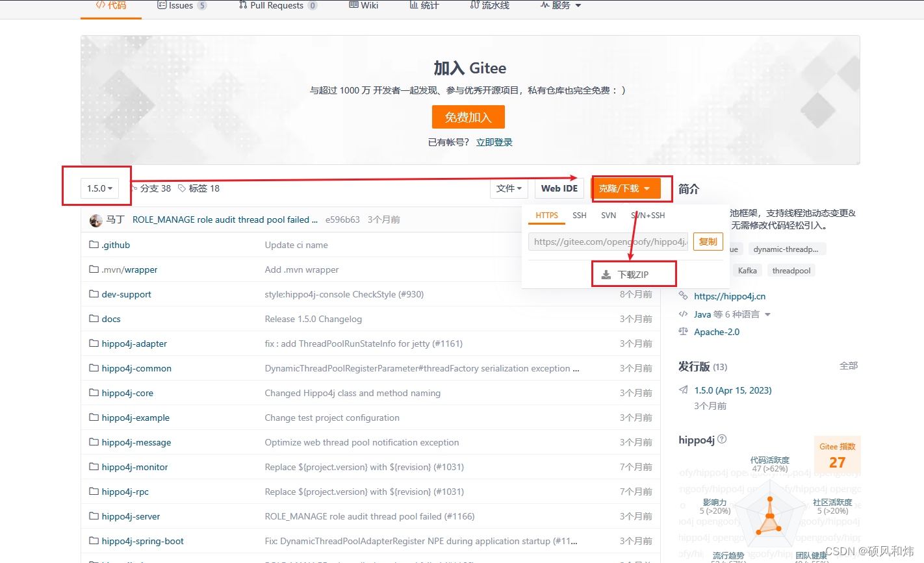Click commit hash e596b63
The height and width of the screenshot is (563, 924).
pyautogui.click(x=342, y=219)
